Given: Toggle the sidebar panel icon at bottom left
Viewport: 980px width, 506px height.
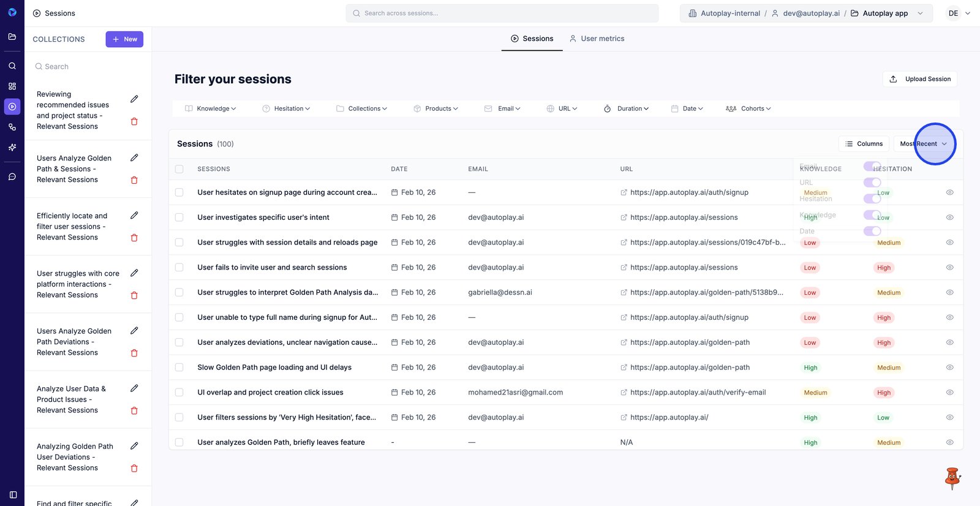Looking at the screenshot, I should click(x=13, y=494).
